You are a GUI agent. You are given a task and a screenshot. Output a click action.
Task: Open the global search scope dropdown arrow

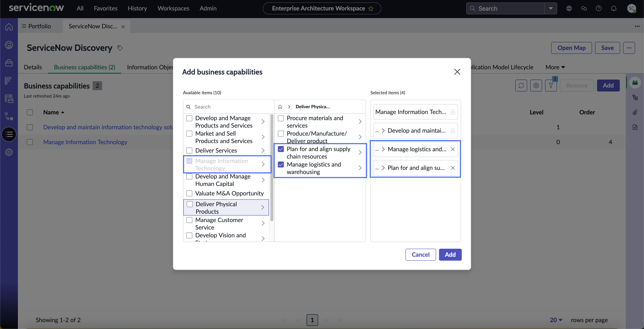pyautogui.click(x=551, y=9)
